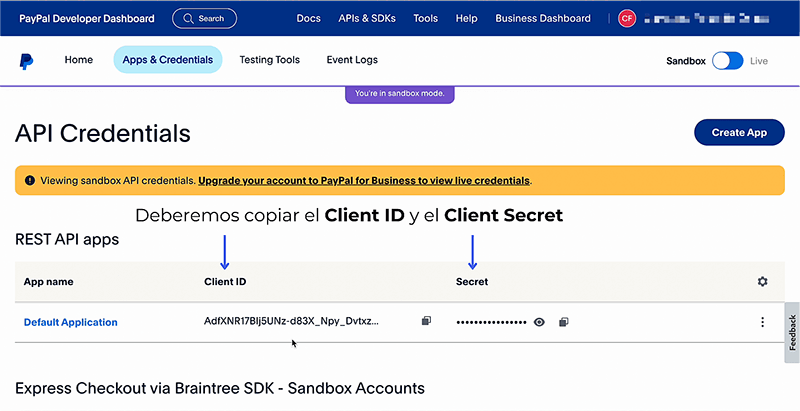Click the masked Secret dots value

(x=491, y=322)
